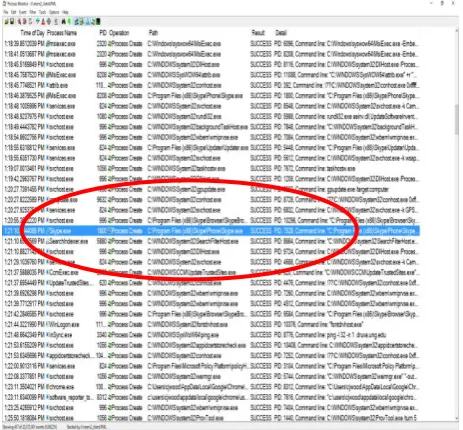This screenshot has height=430, width=463.
Task: Toggle Show Registry Activity icon
Action: (x=76, y=22)
